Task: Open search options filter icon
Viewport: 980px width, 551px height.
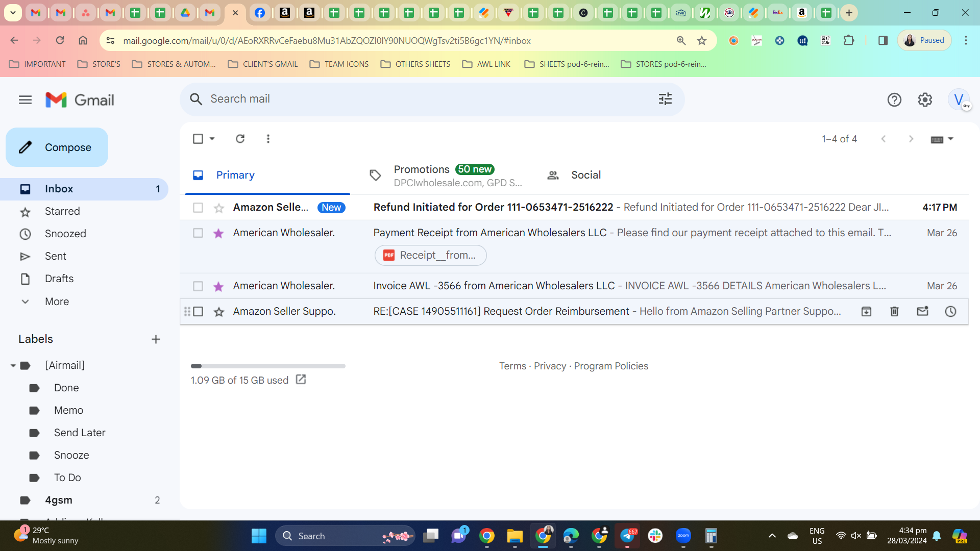Action: pos(665,99)
